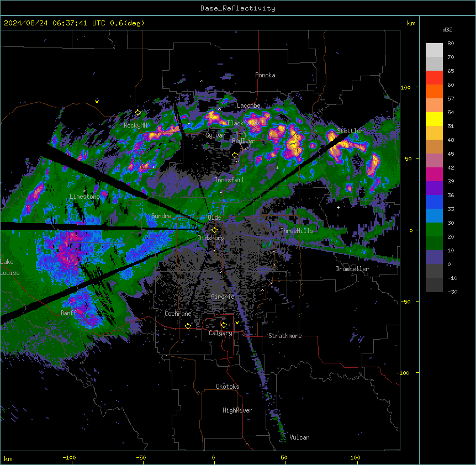Click the dBZ legend heading

(x=447, y=29)
